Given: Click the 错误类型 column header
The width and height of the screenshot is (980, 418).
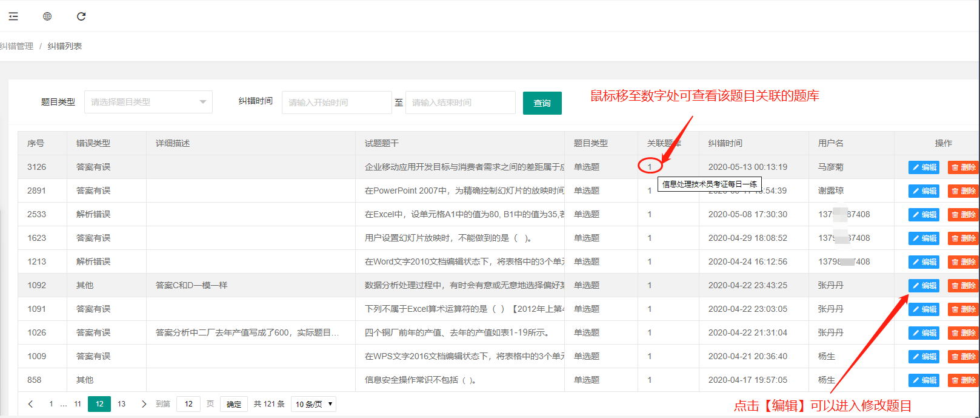Looking at the screenshot, I should [x=93, y=143].
